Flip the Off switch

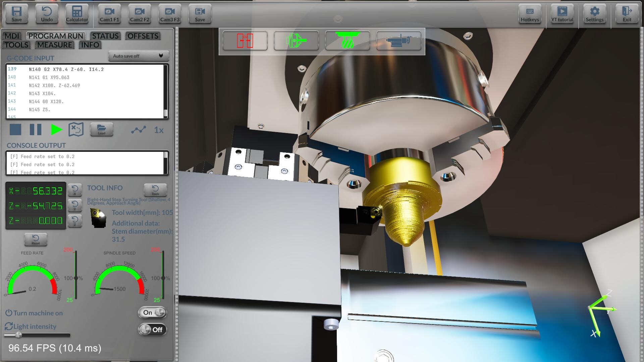[152, 329]
